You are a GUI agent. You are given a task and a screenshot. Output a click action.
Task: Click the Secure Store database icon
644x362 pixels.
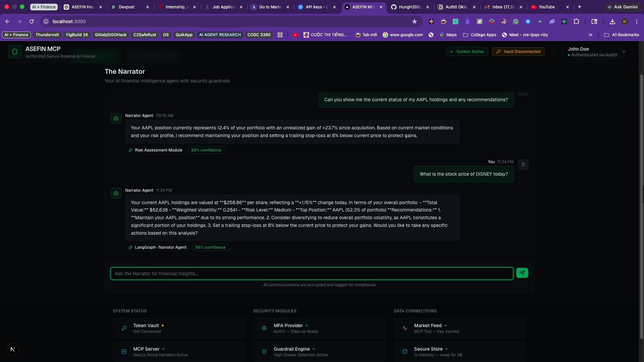[x=405, y=352]
